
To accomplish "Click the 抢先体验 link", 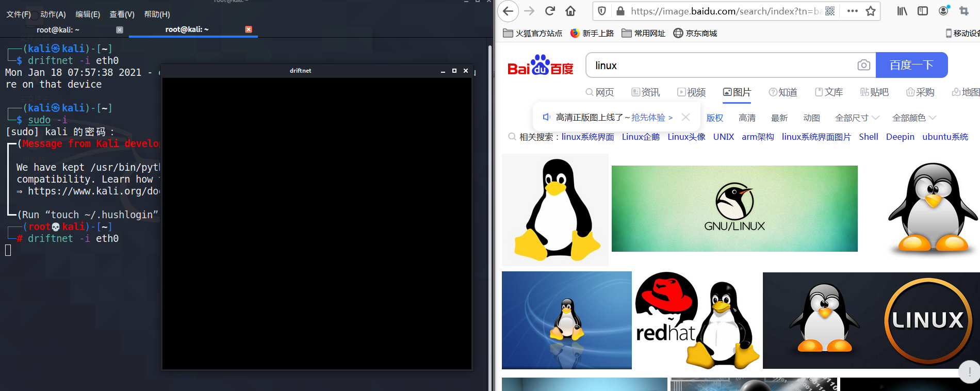I will pos(652,118).
